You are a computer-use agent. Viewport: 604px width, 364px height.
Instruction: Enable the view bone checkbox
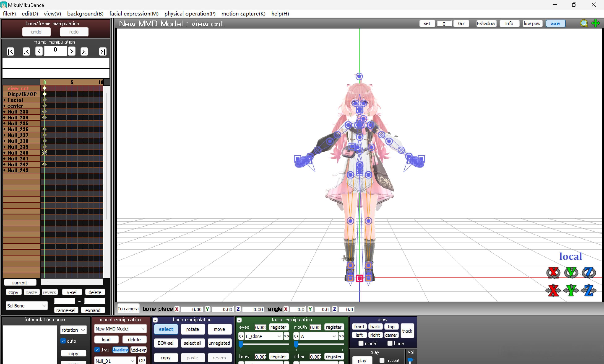(x=390, y=343)
